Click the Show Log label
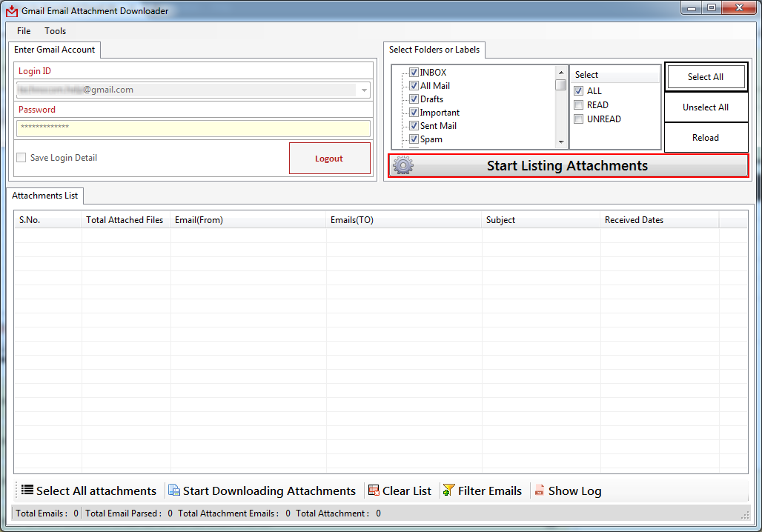 tap(575, 491)
